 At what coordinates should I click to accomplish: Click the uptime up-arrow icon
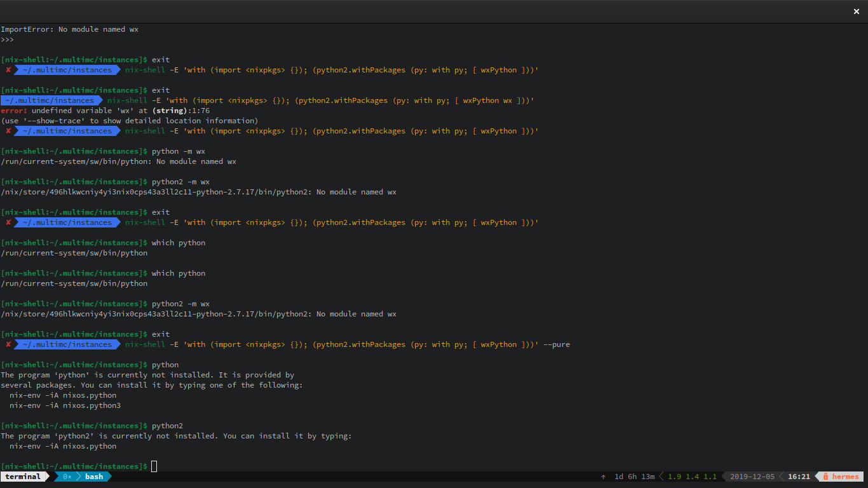click(x=603, y=477)
